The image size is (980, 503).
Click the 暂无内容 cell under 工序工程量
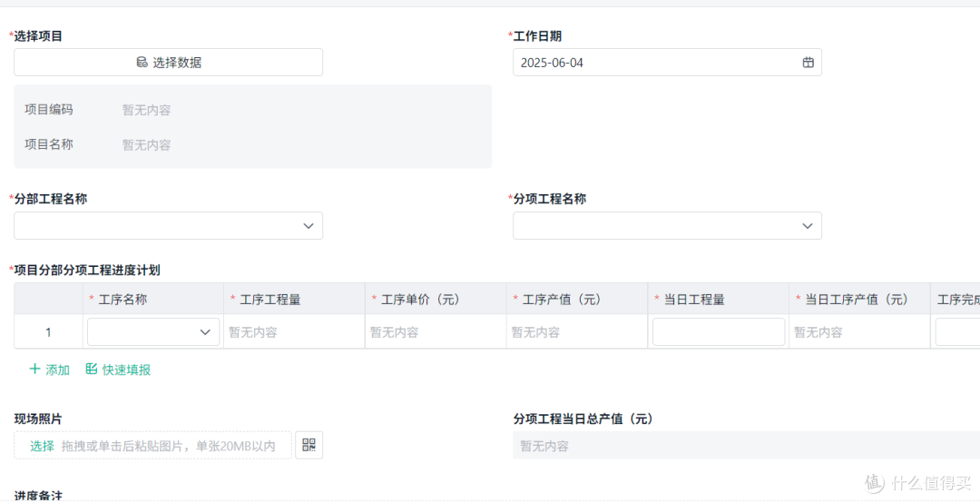294,332
